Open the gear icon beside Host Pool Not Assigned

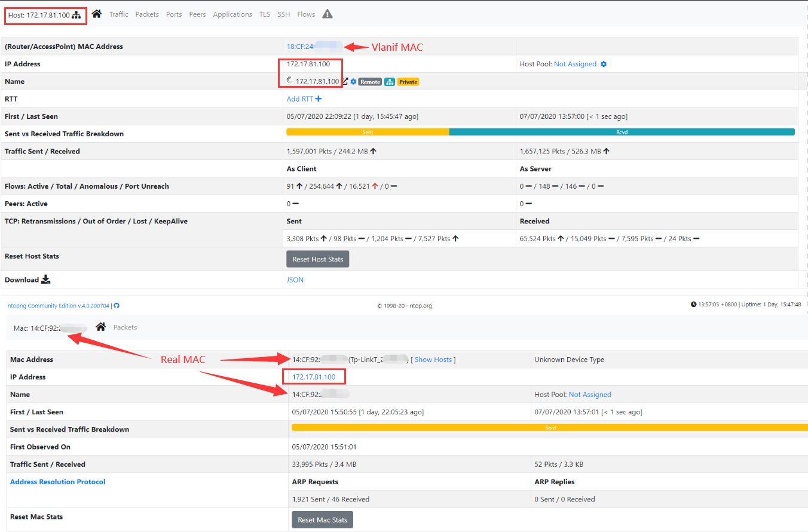click(x=602, y=64)
